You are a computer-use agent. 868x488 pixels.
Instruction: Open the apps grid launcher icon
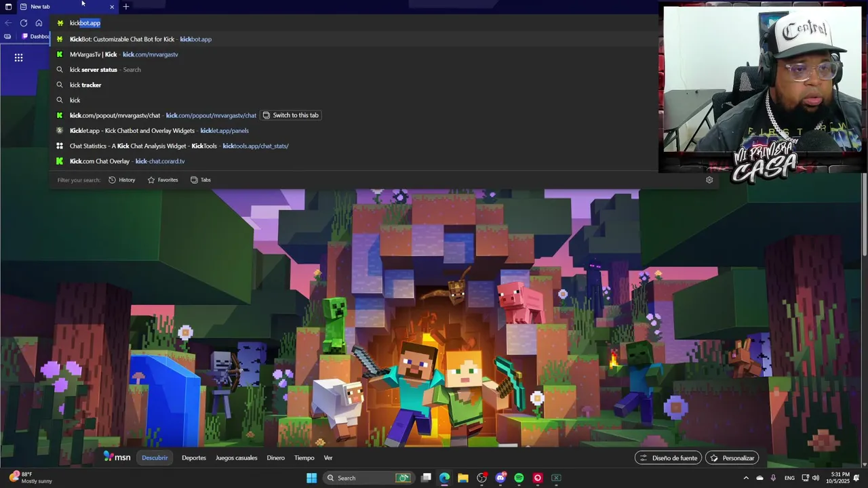(18, 58)
